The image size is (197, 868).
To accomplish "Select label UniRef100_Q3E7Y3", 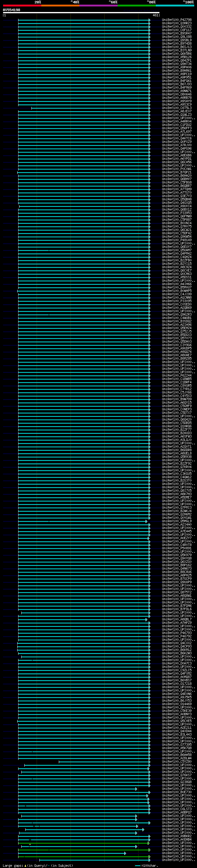I will click(177, 196).
